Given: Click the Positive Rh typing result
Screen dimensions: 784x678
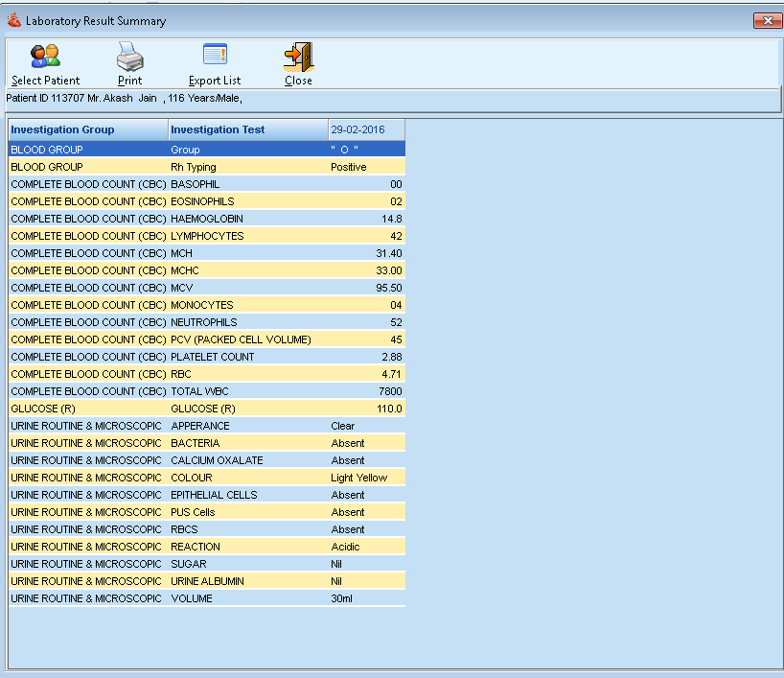Looking at the screenshot, I should (x=349, y=167).
